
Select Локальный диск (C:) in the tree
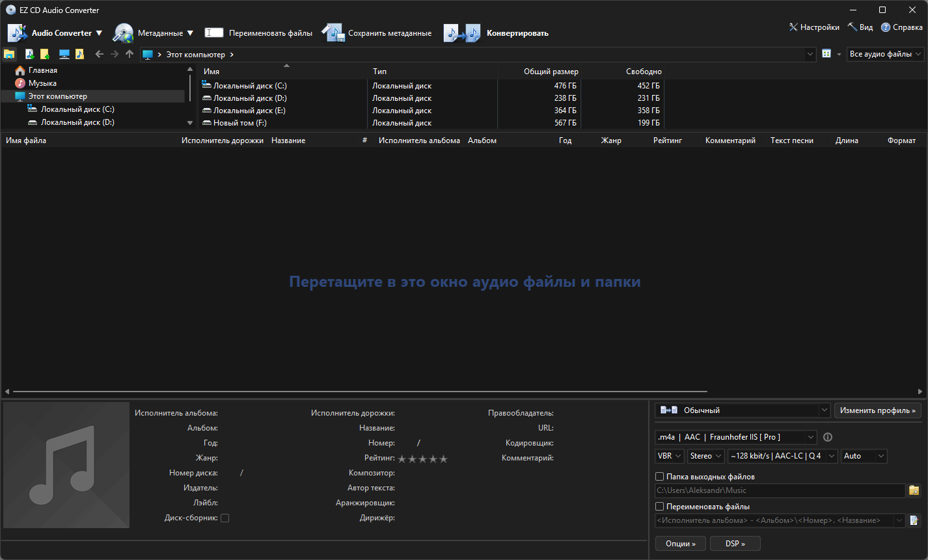coord(77,109)
